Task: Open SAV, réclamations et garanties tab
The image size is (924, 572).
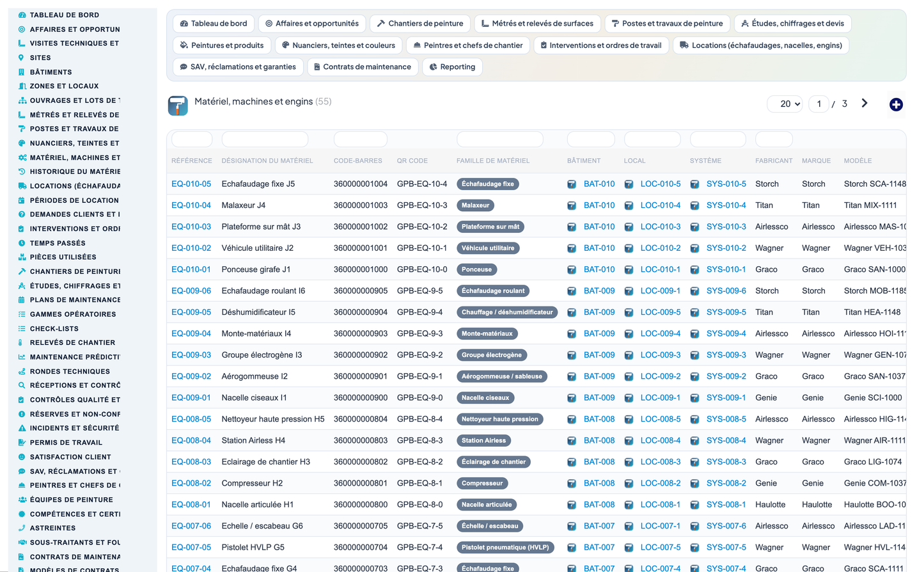Action: pos(238,67)
